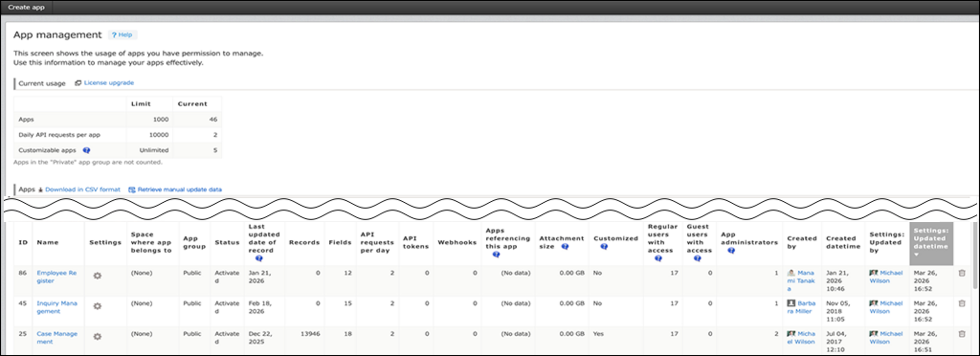Click the App management page heading
The width and height of the screenshot is (980, 356).
click(57, 35)
